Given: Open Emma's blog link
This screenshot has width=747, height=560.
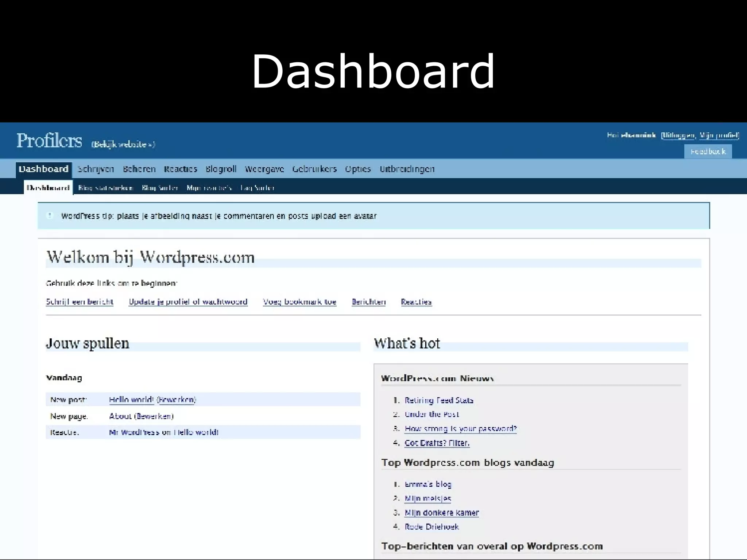Looking at the screenshot, I should (428, 484).
